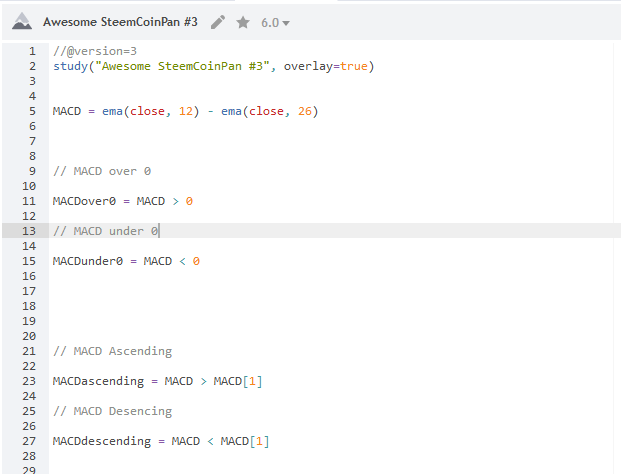The height and width of the screenshot is (474, 621).
Task: Click MACDascending variable on line 23
Action: point(98,381)
